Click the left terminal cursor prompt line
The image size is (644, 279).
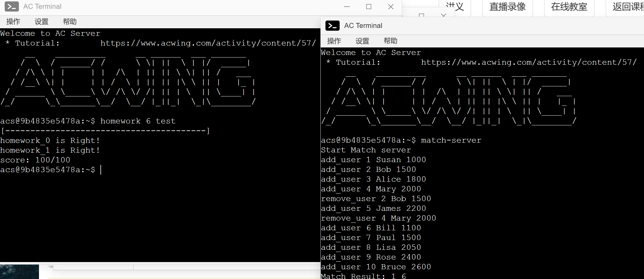tap(51, 170)
